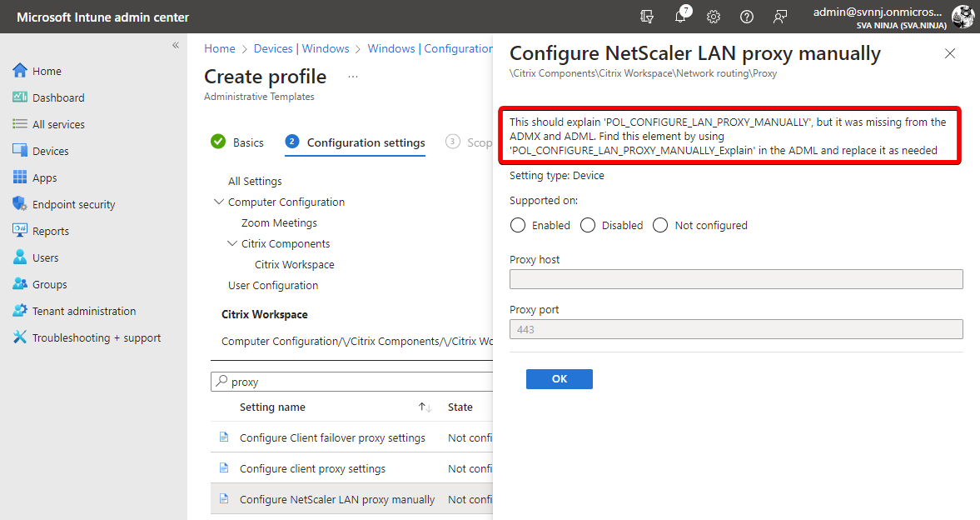Select All Settings in the tree

pyautogui.click(x=255, y=181)
